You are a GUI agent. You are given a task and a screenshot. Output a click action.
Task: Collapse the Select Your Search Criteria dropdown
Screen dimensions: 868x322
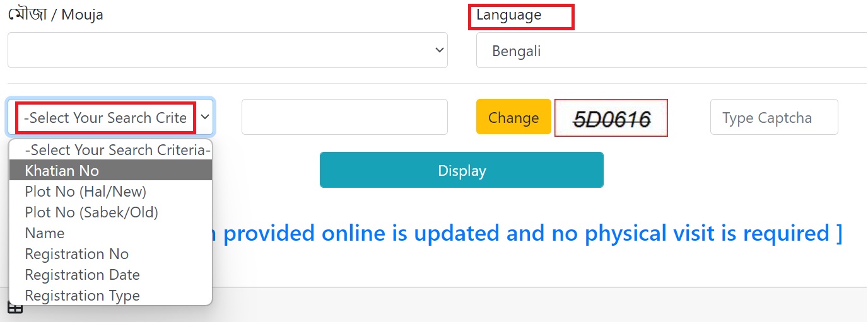click(x=110, y=118)
